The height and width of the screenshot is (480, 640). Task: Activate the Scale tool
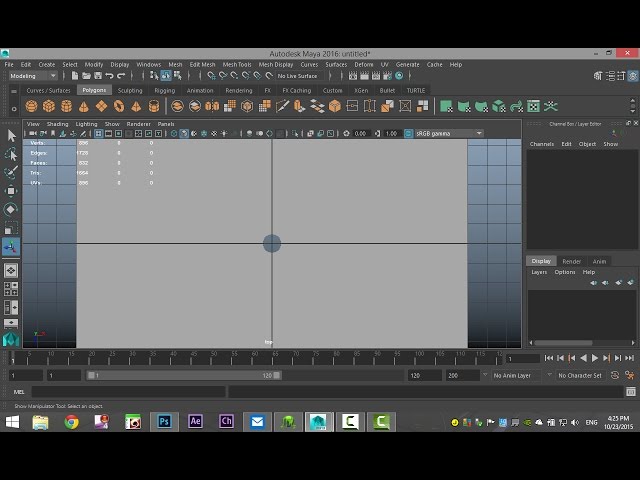click(11, 228)
